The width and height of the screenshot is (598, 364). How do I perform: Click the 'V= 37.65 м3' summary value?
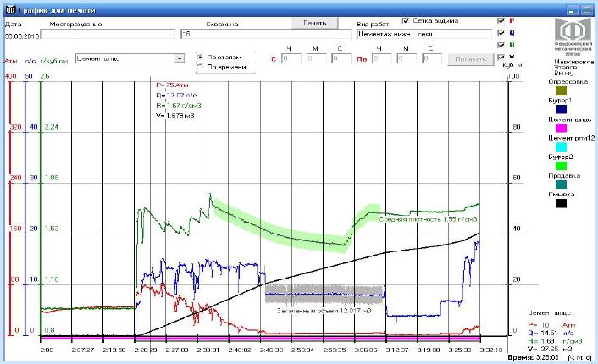coord(550,349)
